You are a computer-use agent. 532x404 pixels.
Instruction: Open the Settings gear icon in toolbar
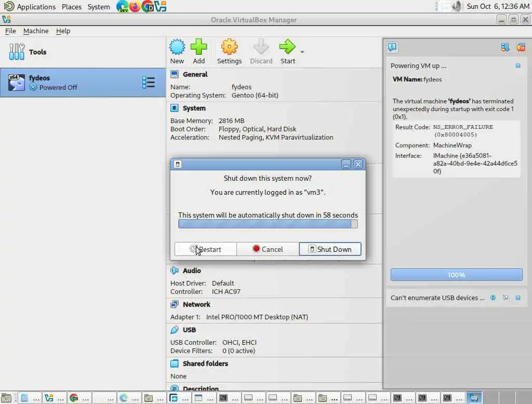click(229, 51)
